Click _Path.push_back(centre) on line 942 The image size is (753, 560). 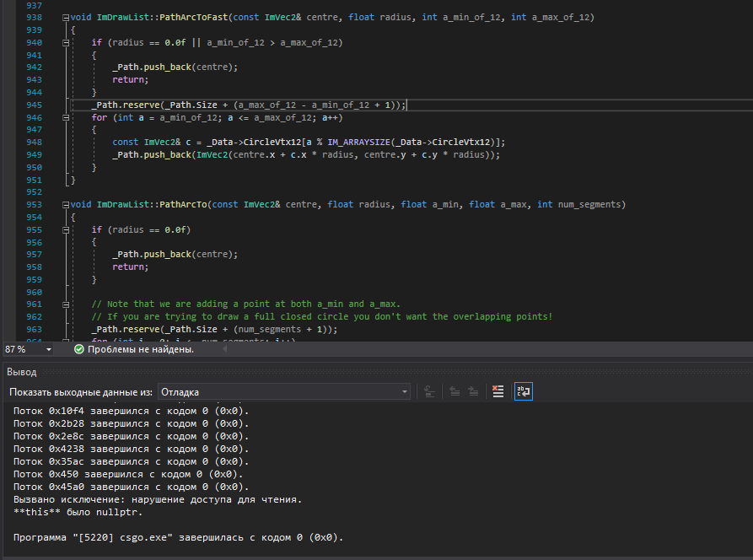pyautogui.click(x=175, y=67)
